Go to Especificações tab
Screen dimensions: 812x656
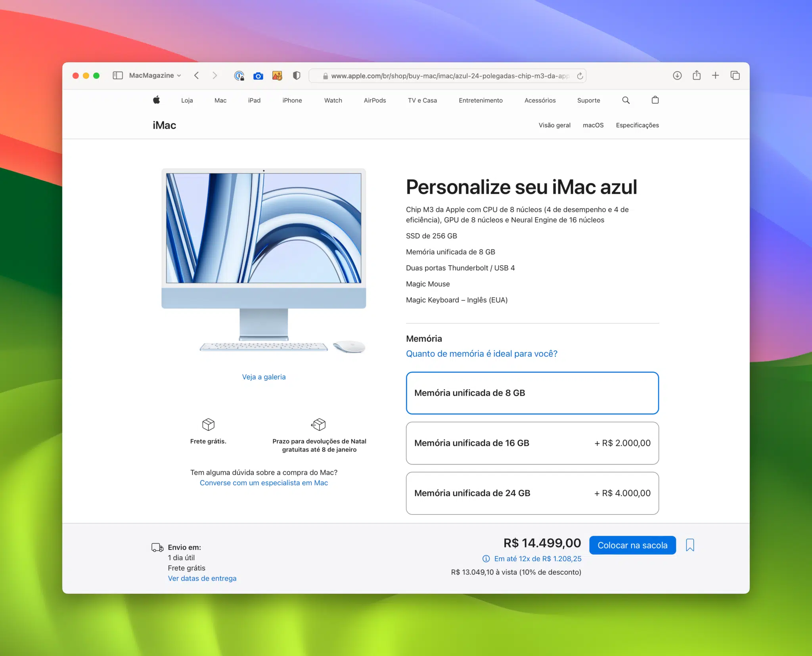637,125
